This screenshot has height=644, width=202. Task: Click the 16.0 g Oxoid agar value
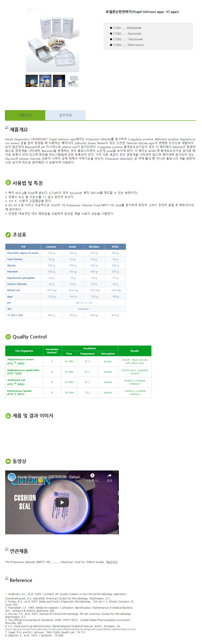click(x=73, y=296)
